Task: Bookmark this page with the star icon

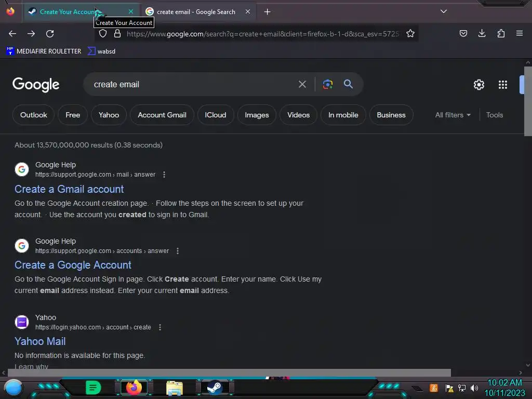Action: (x=410, y=33)
